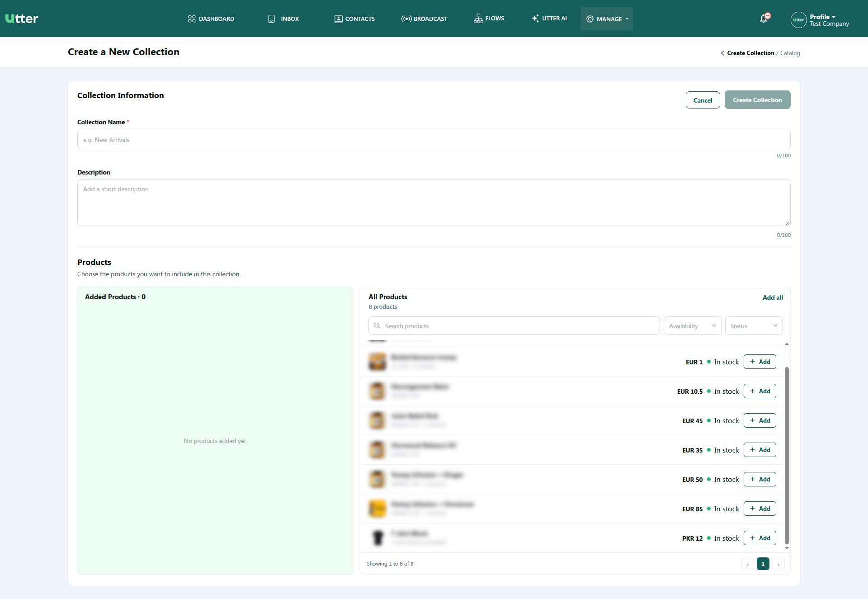
Task: Click the Utter logo
Action: 22,19
